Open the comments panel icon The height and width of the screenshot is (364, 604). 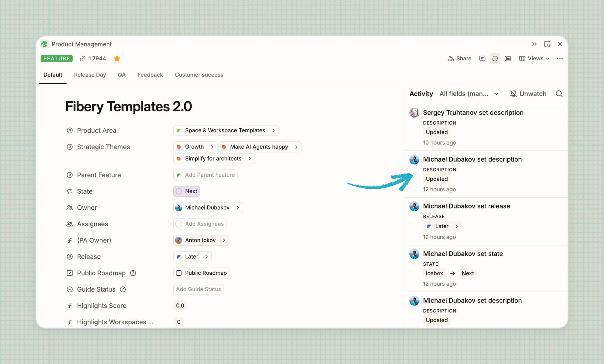click(x=482, y=58)
